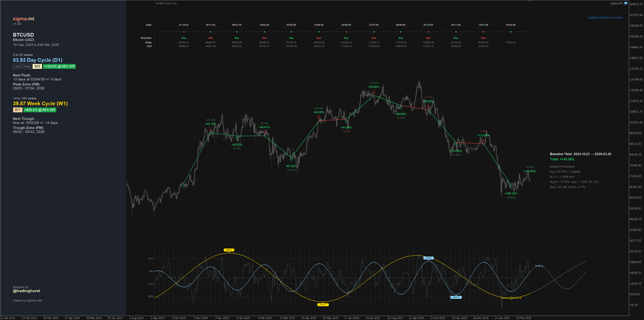Click the trade marker dot under 20/10/25

click(x=428, y=32)
